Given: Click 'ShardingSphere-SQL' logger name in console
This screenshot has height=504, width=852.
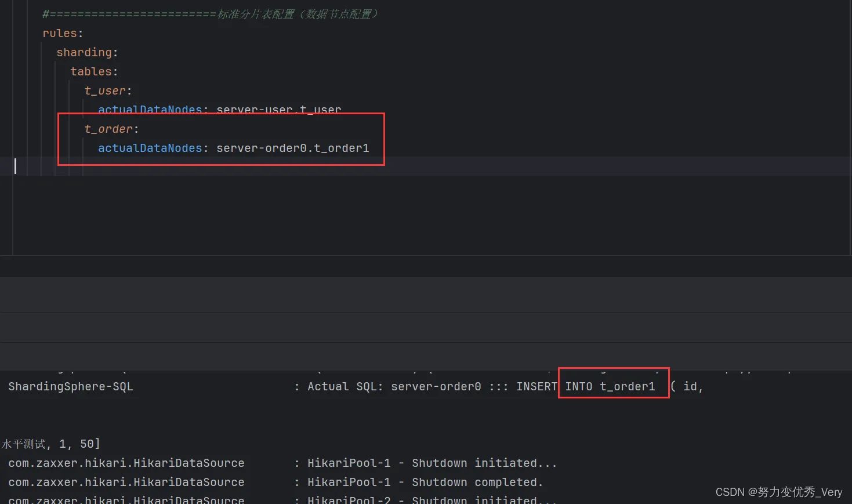Looking at the screenshot, I should pos(71,386).
